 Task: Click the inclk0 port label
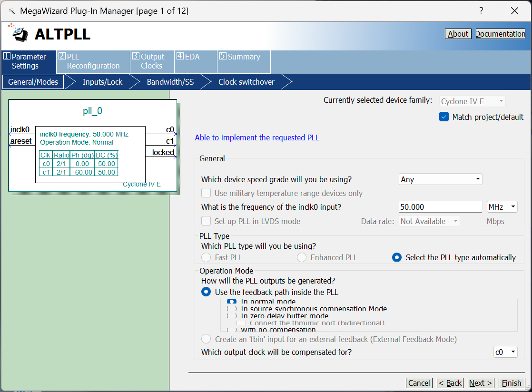point(20,129)
